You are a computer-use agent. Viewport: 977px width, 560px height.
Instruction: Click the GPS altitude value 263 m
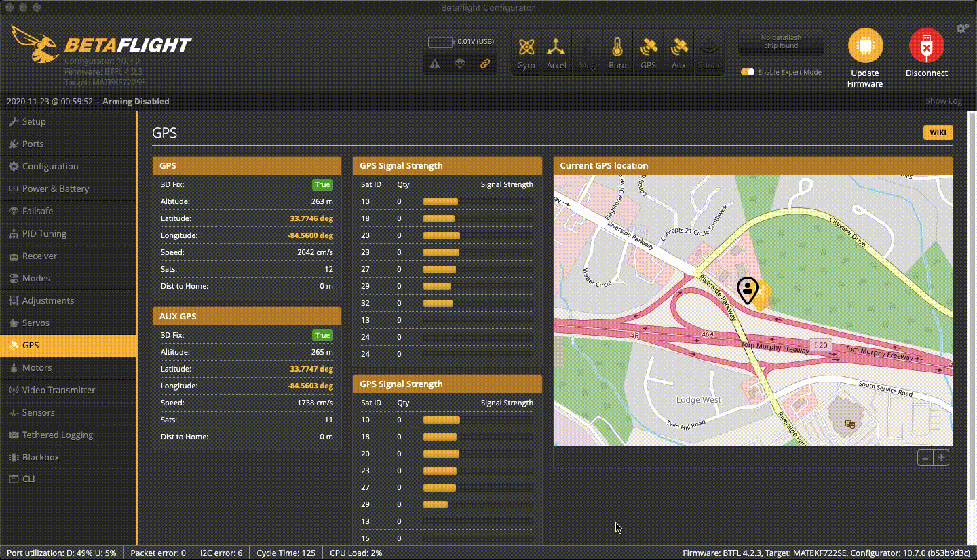(x=322, y=201)
